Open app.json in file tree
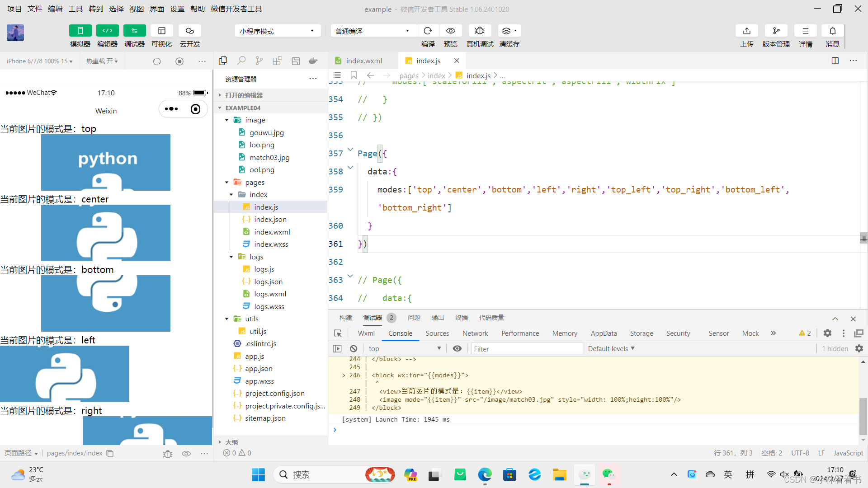This screenshot has height=488, width=868. click(x=259, y=368)
